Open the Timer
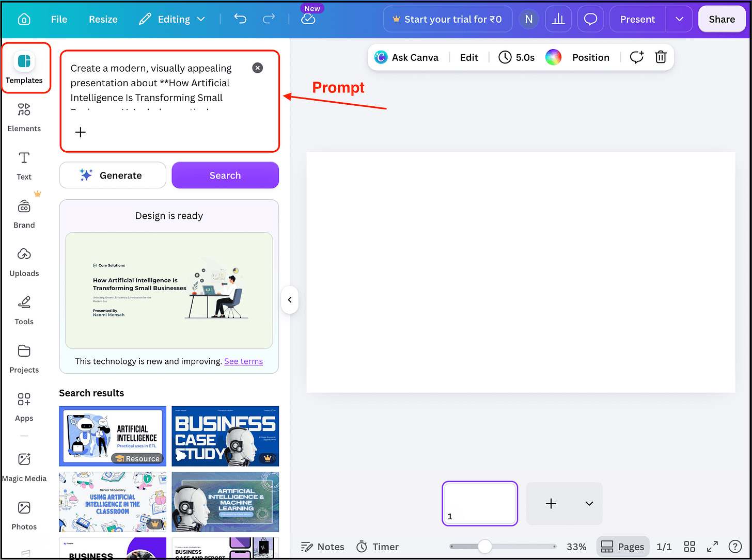This screenshot has width=752, height=560. 378,547
